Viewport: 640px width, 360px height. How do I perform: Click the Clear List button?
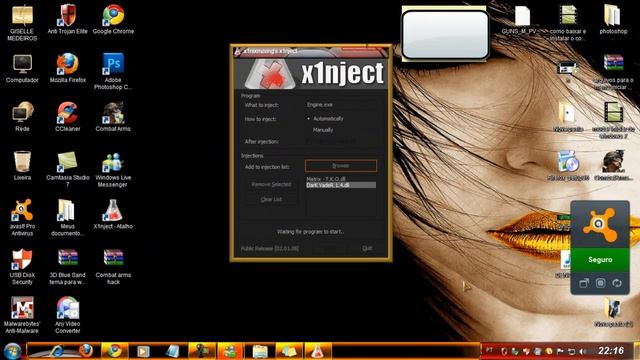point(271,200)
